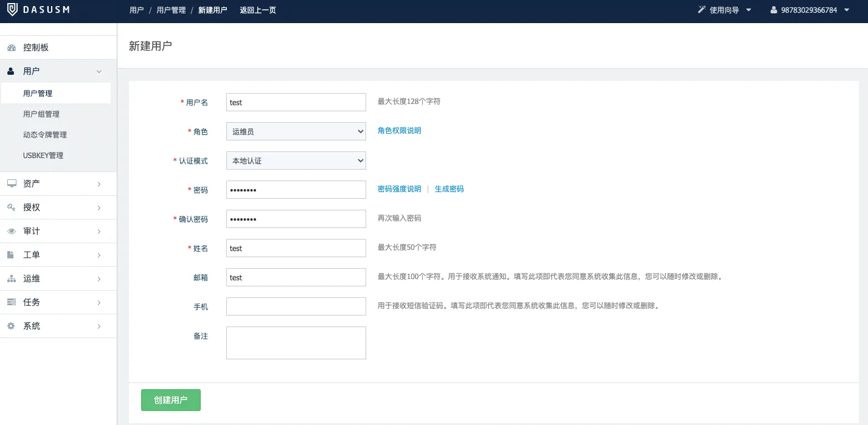Image resolution: width=868 pixels, height=425 pixels.
Task: Click 返回上一页 in the top navigation
Action: point(257,10)
